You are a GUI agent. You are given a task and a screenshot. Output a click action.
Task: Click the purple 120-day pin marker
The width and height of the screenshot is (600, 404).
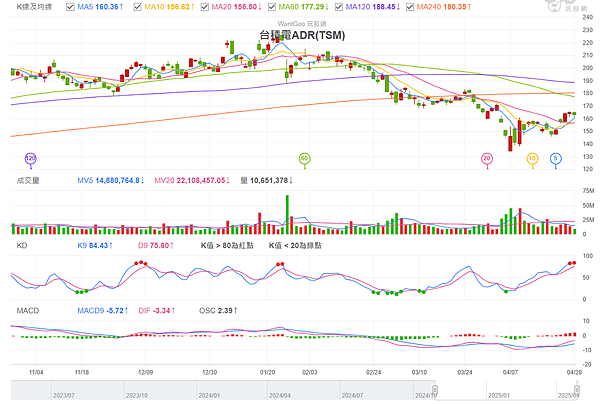31,159
